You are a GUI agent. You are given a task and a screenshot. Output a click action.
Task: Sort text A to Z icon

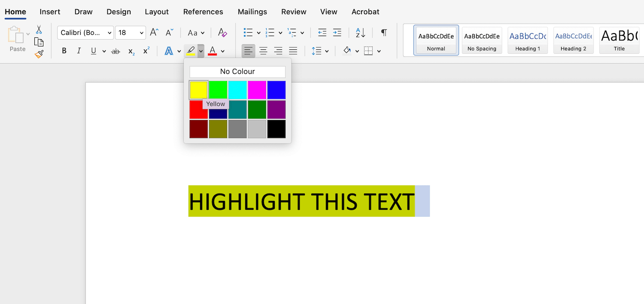(x=360, y=32)
